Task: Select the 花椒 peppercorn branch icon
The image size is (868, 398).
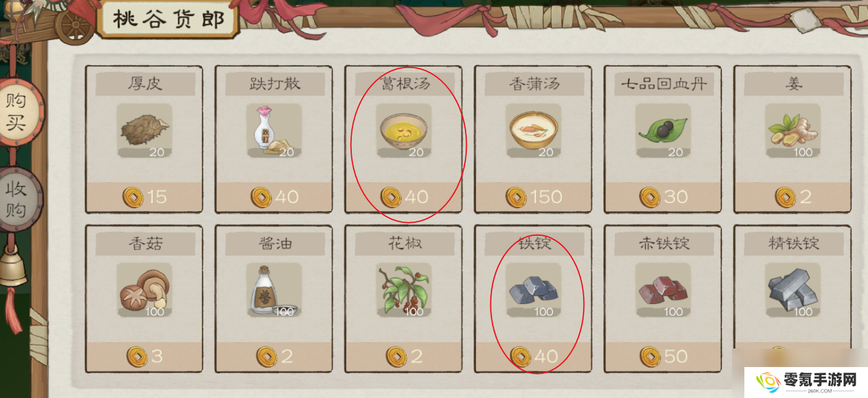Action: pos(404,290)
